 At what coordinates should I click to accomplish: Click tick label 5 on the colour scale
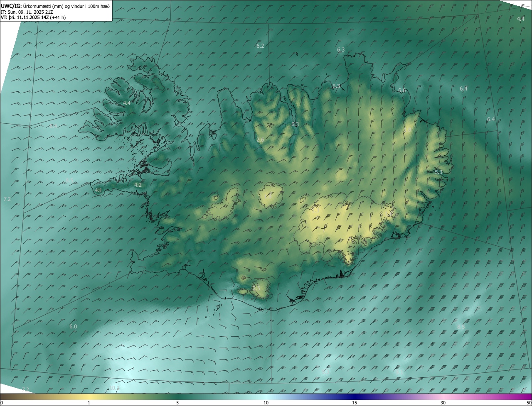click(x=177, y=403)
